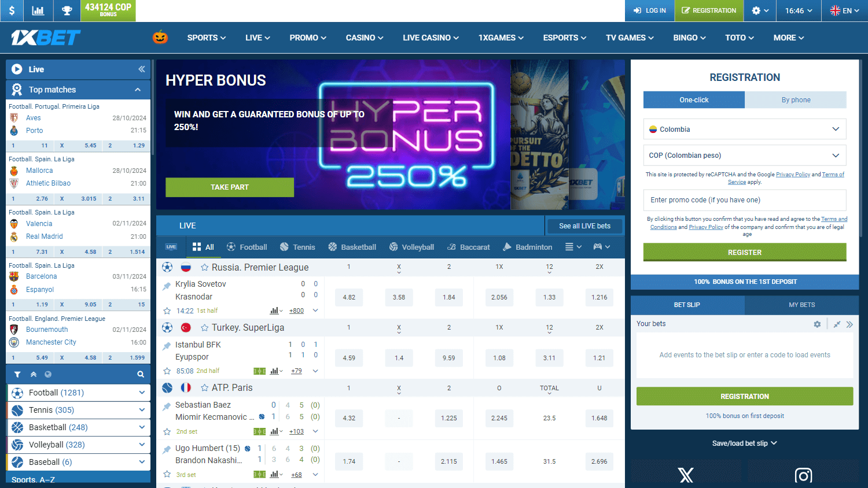The height and width of the screenshot is (488, 868).
Task: Open the CASINO menu
Action: click(365, 38)
